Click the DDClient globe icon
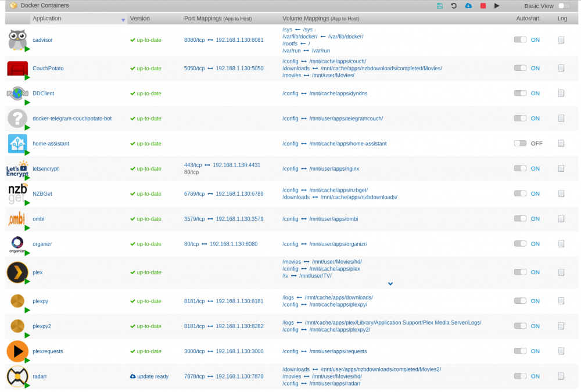The height and width of the screenshot is (392, 581). pos(17,93)
